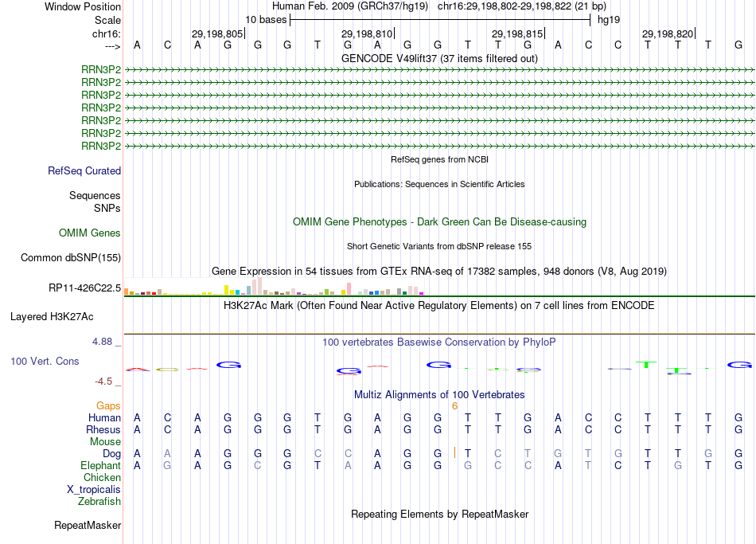Click the 'RefSeq Curated' side label

pos(84,171)
